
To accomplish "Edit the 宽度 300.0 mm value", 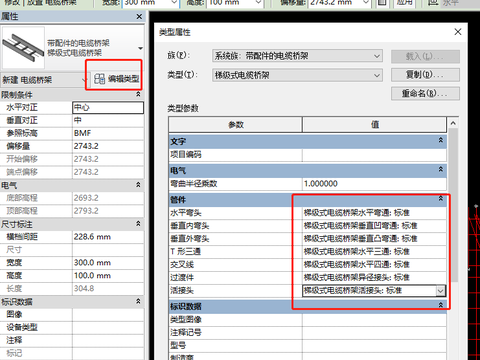I will coord(108,263).
